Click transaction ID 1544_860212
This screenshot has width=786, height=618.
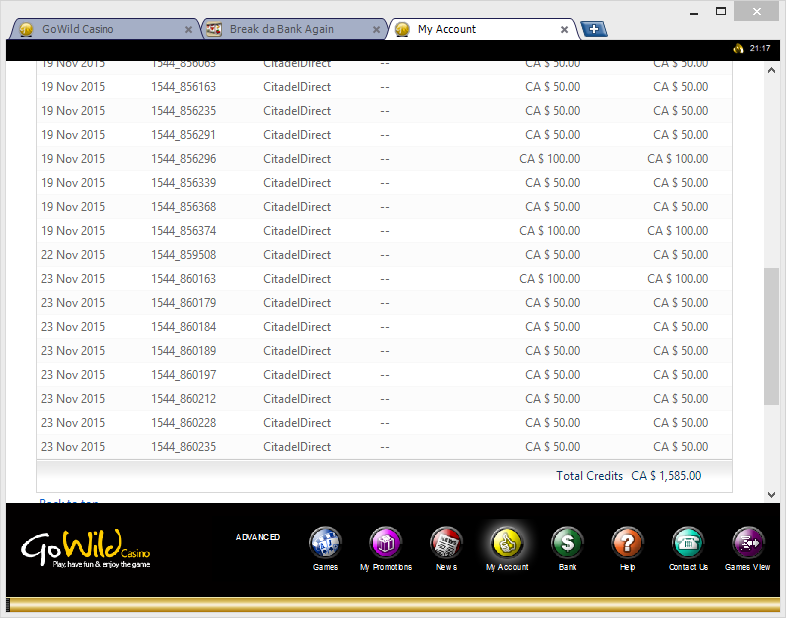pyautogui.click(x=183, y=399)
